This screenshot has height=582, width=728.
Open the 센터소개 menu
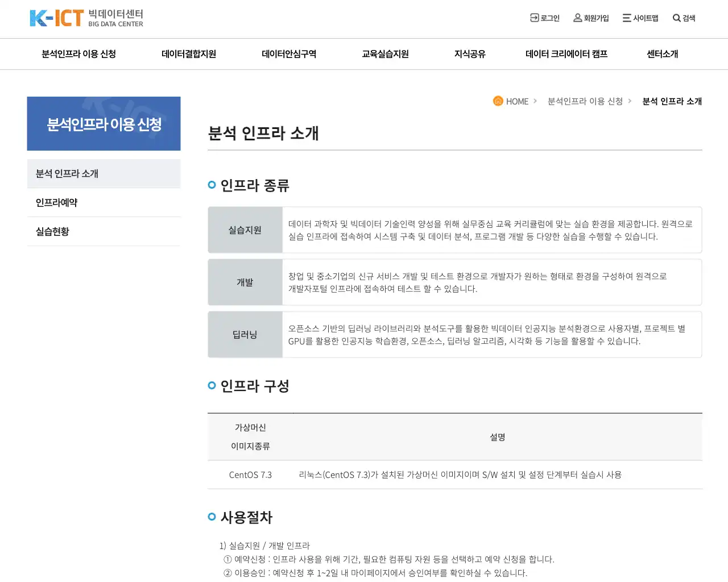[663, 54]
